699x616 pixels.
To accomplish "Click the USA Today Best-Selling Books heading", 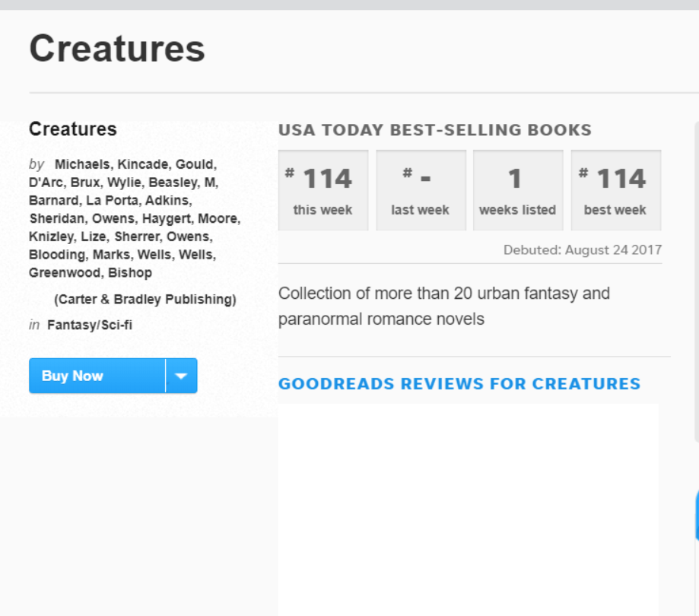I will click(x=434, y=130).
